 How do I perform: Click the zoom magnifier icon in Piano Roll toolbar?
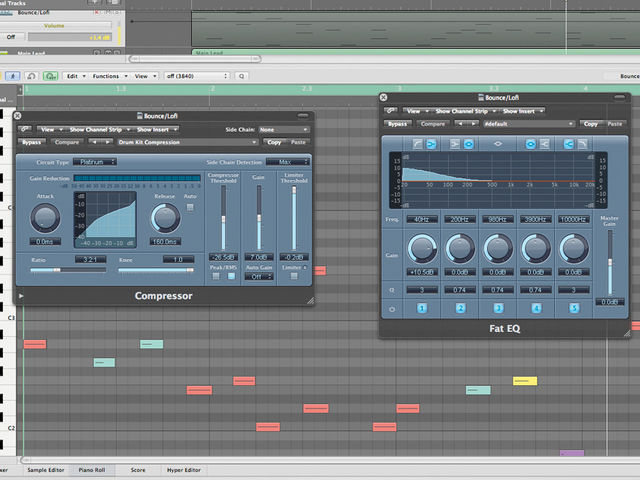(242, 76)
